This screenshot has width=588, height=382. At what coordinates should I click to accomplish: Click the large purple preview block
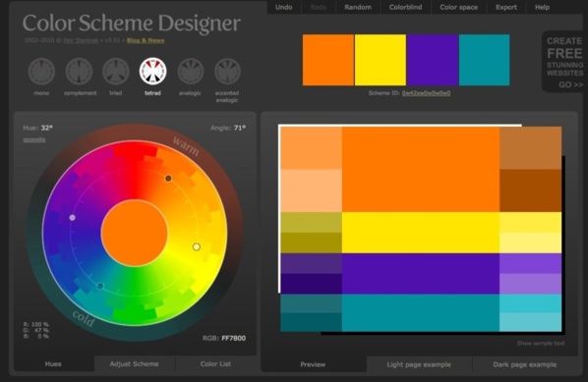pyautogui.click(x=421, y=274)
